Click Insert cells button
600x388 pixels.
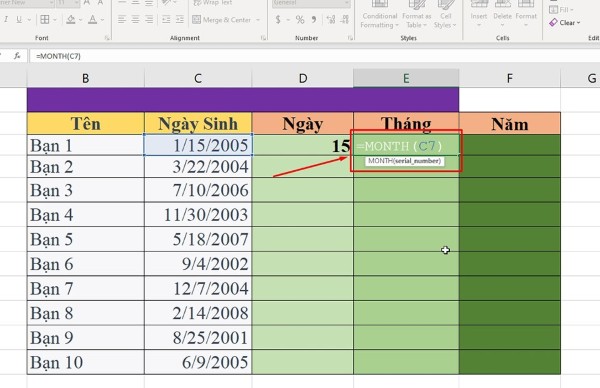pos(479,15)
